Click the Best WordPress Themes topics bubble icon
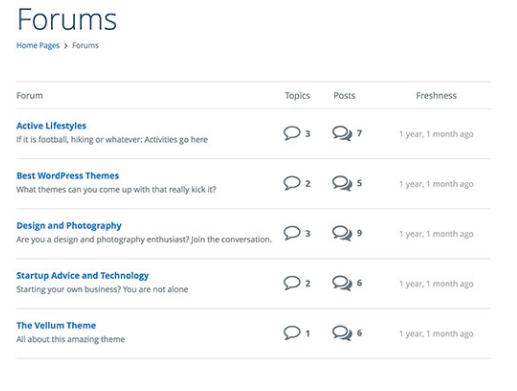Image resolution: width=517 pixels, height=391 pixels. click(292, 183)
